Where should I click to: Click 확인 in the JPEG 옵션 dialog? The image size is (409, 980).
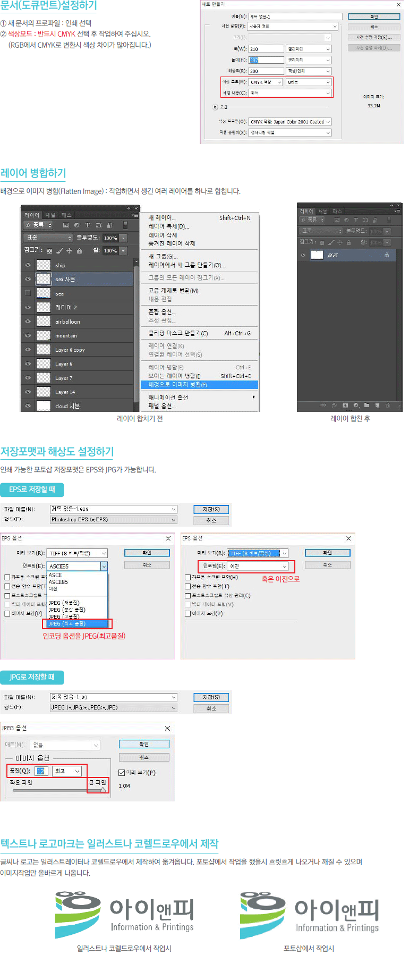[144, 744]
